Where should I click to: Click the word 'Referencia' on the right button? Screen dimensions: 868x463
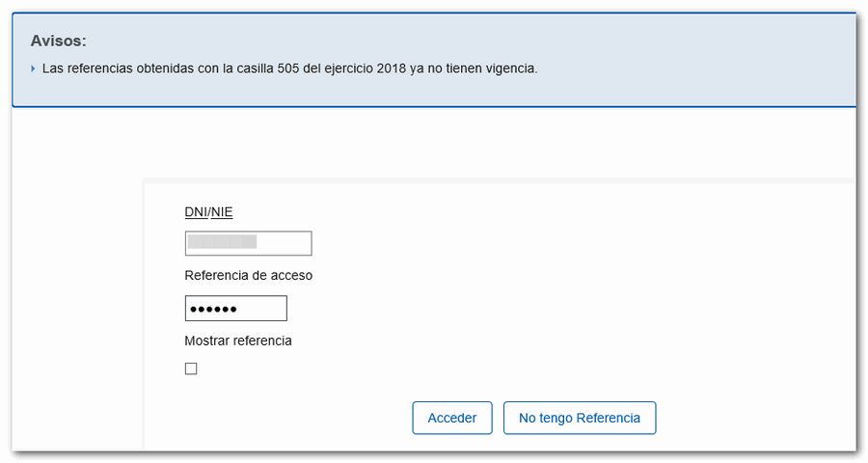pos(609,418)
